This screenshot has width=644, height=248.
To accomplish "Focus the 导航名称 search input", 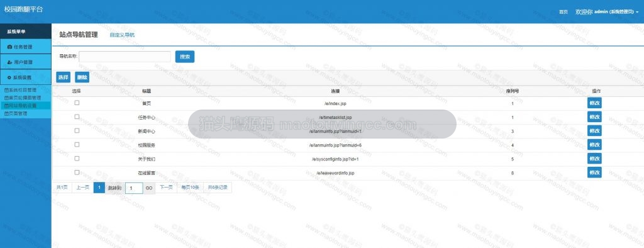I will pyautogui.click(x=125, y=57).
